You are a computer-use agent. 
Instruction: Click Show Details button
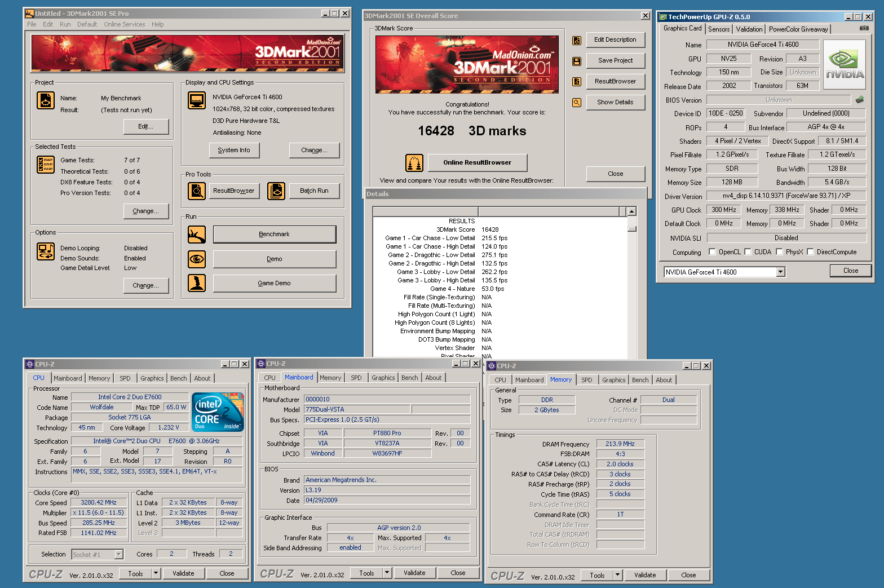tap(616, 103)
